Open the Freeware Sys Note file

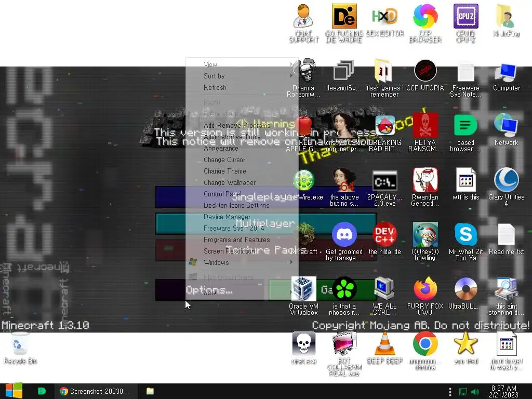[x=465, y=71]
